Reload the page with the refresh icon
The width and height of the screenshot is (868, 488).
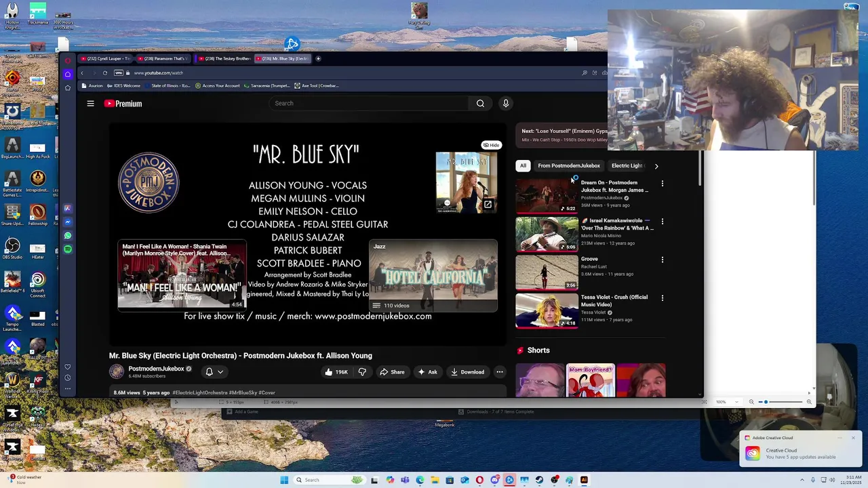[x=104, y=73]
